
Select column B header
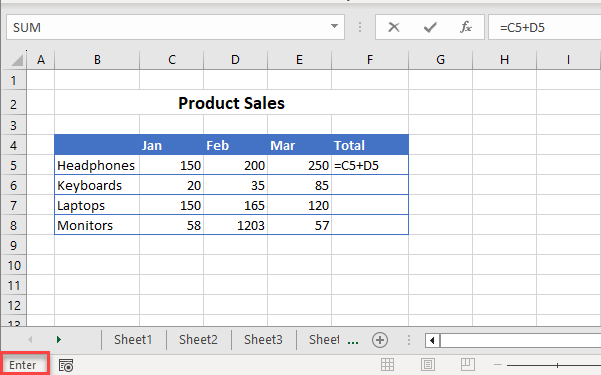pyautogui.click(x=97, y=60)
